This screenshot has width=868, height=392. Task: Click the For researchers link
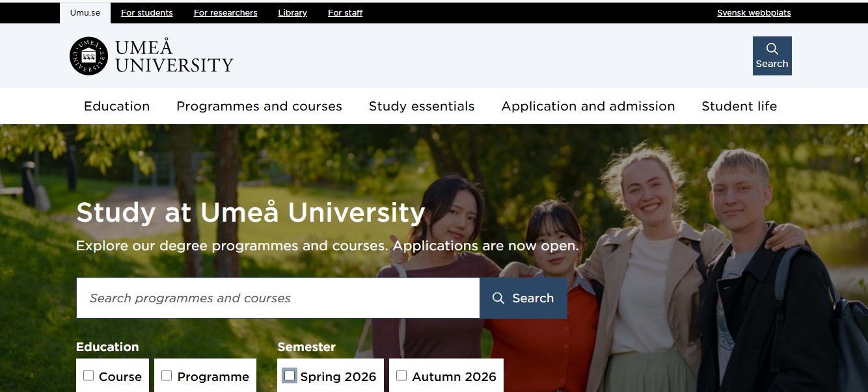[x=225, y=12]
